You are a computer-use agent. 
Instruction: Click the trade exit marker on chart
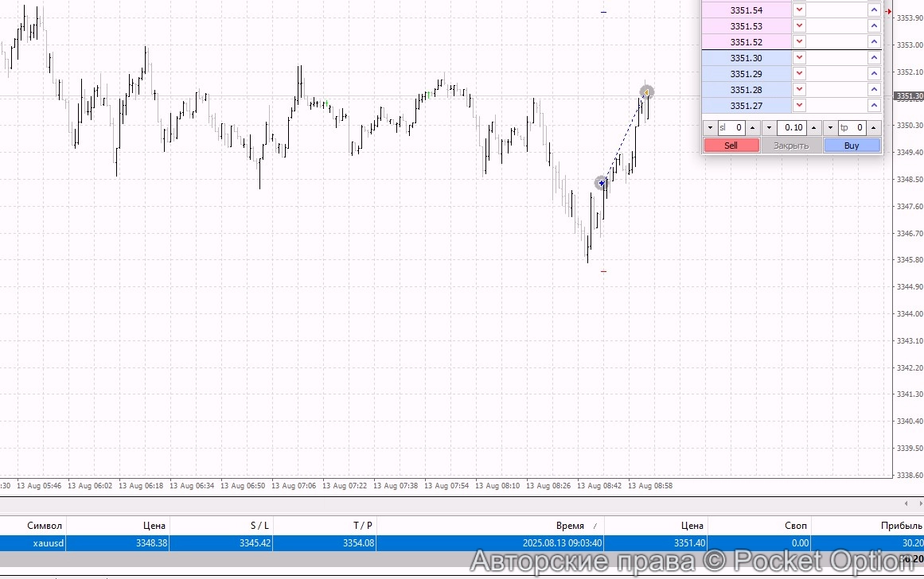pyautogui.click(x=647, y=92)
